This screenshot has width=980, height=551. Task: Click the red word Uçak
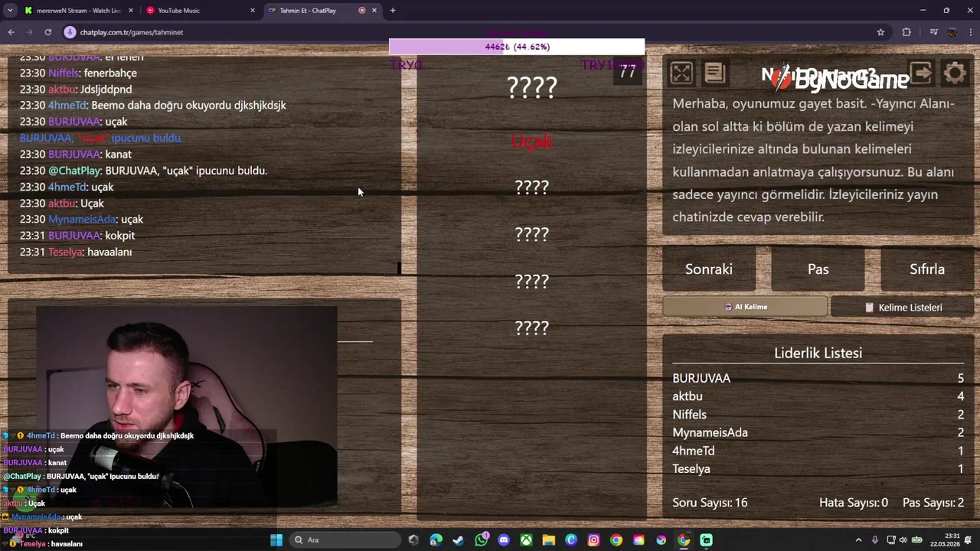532,141
